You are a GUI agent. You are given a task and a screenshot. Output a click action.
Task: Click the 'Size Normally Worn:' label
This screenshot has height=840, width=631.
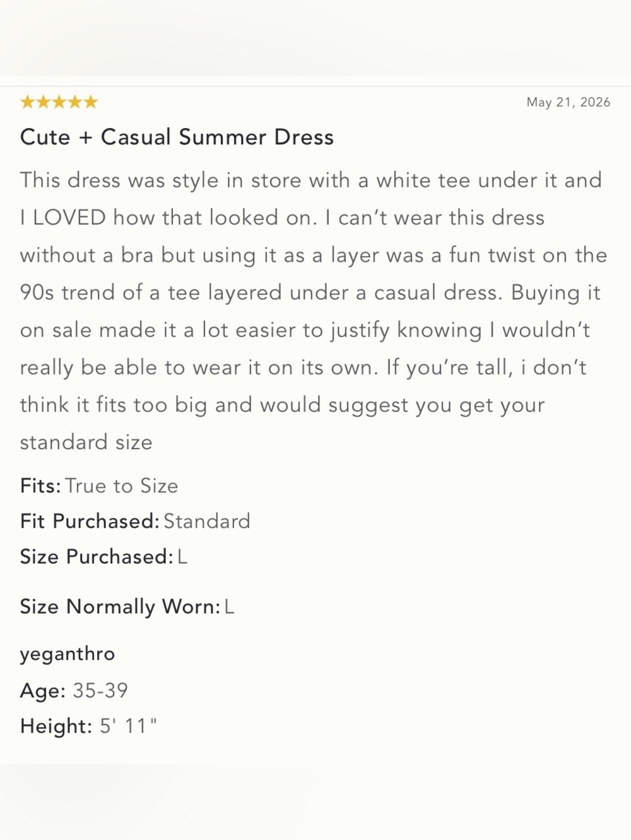pos(120,607)
